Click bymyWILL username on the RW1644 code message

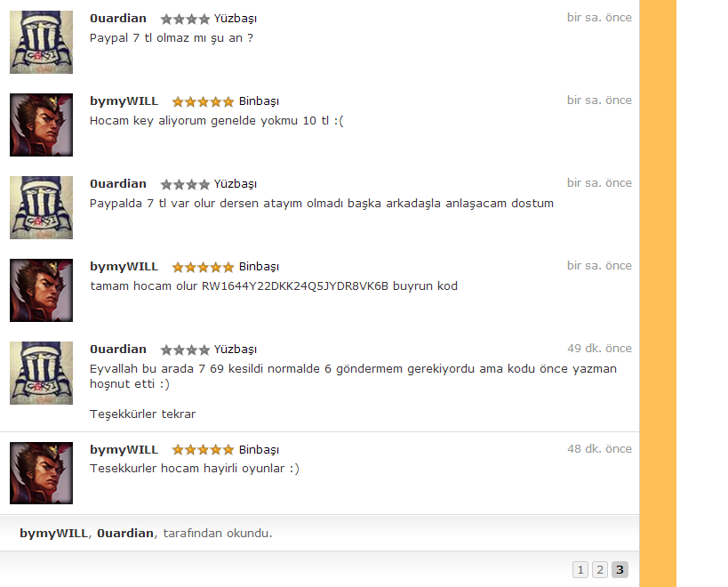coord(124,267)
